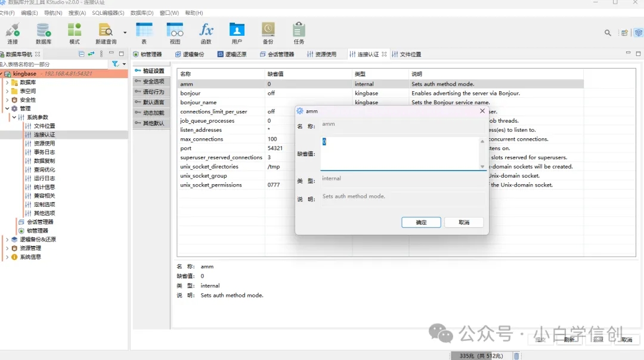Cancel the amm dialog with 取消
644x360 pixels.
point(464,222)
